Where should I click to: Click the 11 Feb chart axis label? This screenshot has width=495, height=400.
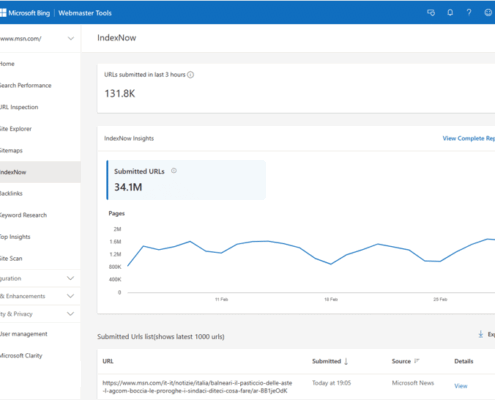click(221, 299)
